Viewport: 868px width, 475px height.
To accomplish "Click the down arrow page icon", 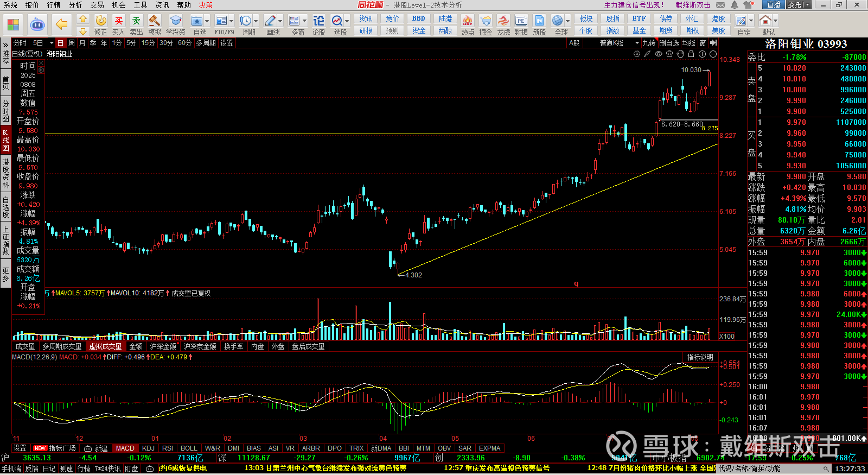I will pos(83,31).
